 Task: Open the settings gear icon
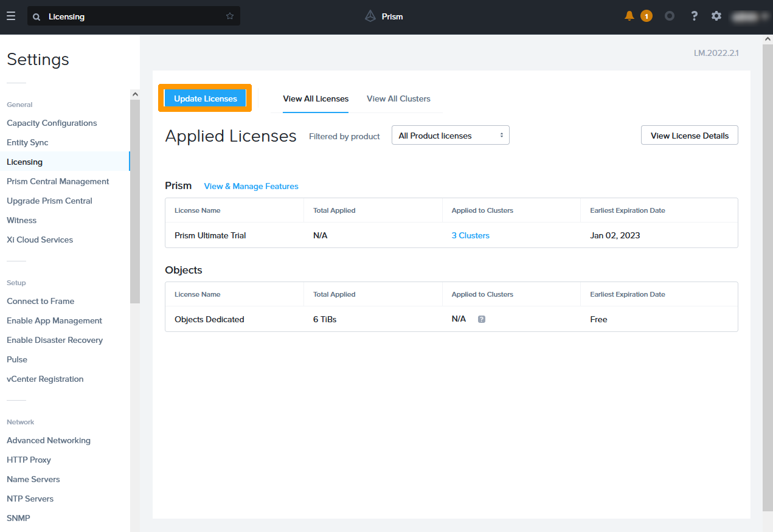coord(716,16)
